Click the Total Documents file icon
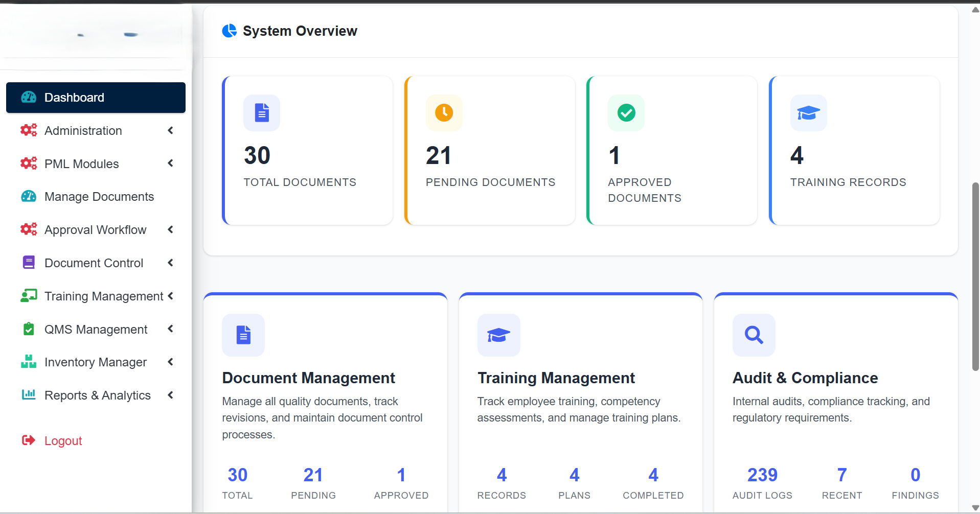The image size is (980, 514). click(x=262, y=113)
